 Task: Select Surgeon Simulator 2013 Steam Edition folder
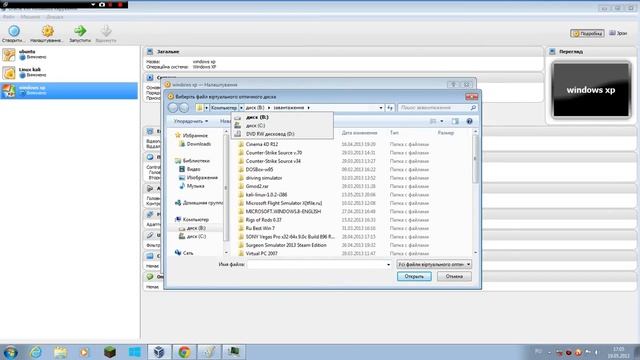pyautogui.click(x=286, y=245)
